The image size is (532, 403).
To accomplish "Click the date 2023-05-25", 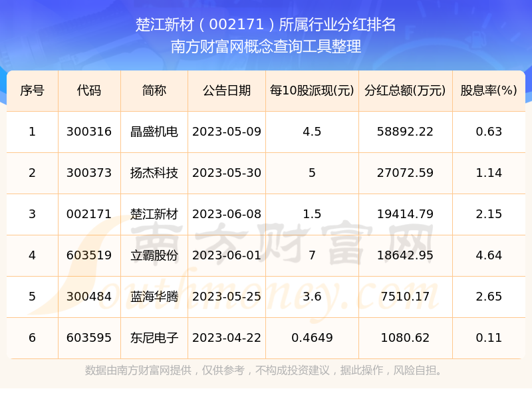I will [227, 297].
